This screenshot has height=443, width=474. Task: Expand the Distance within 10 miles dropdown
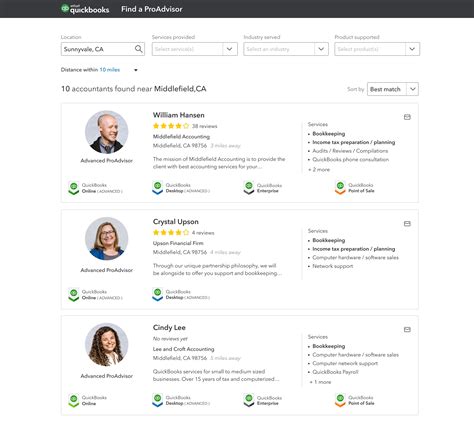(136, 70)
